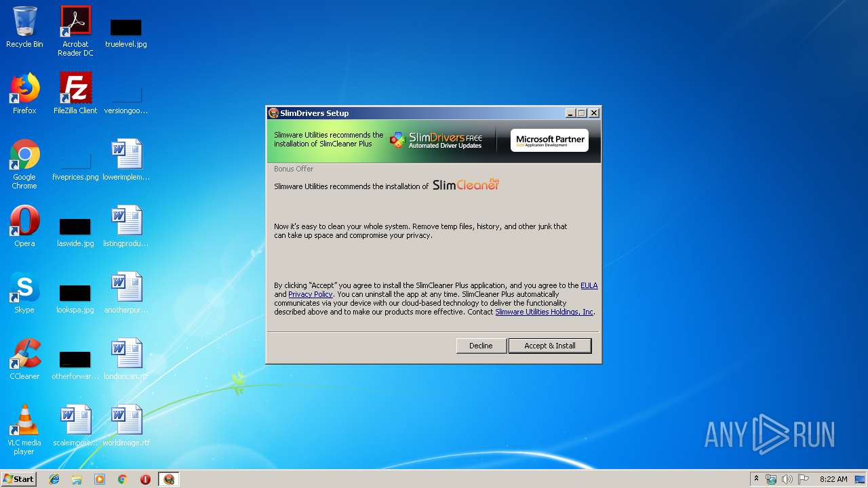Click SlimDrivers Setup title bar icon
868x488 pixels.
(x=273, y=113)
